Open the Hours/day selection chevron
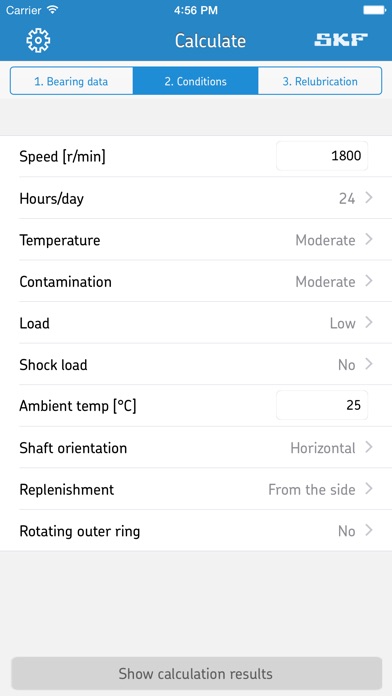This screenshot has width=392, height=696. pyautogui.click(x=368, y=198)
